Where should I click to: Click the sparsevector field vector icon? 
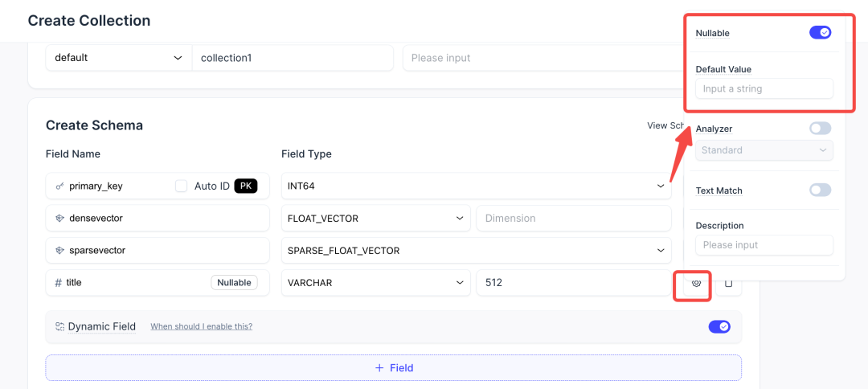[59, 250]
